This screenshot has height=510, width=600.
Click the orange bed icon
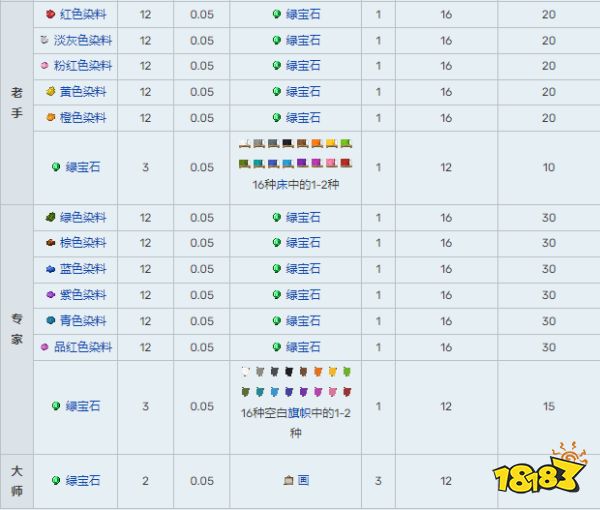click(315, 144)
